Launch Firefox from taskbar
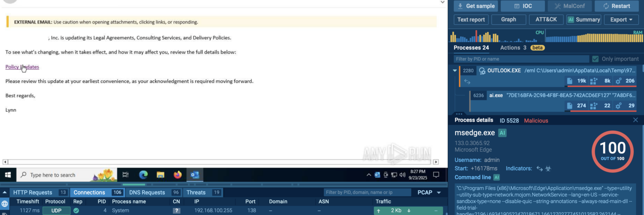Viewport: 644px width, 215px height. pos(177,175)
